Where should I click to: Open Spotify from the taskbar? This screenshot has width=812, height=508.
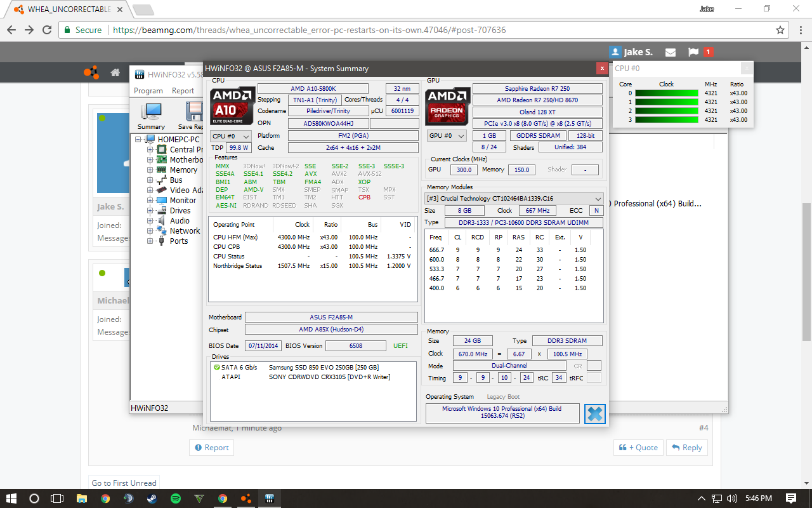[x=176, y=498]
